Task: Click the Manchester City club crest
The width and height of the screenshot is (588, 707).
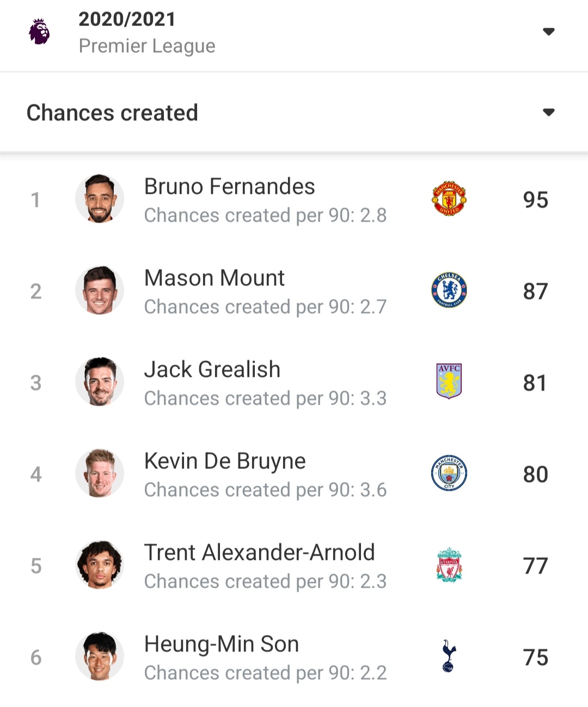Action: coord(449,473)
